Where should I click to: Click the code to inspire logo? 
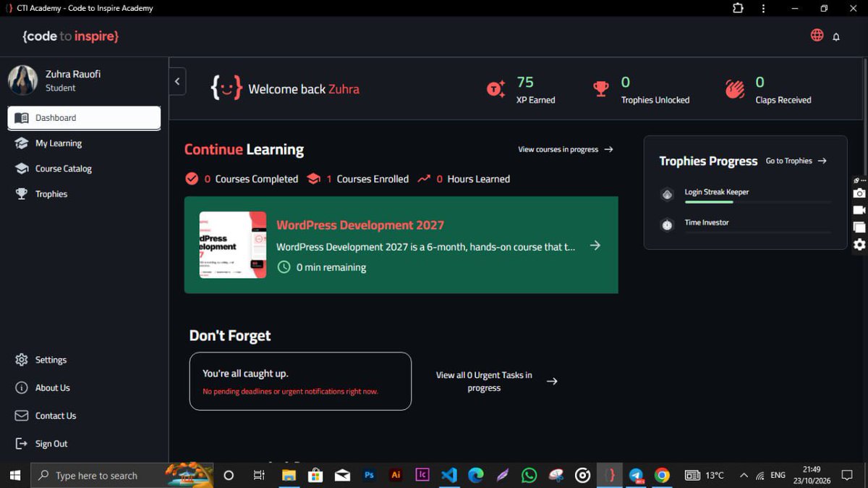coord(70,36)
